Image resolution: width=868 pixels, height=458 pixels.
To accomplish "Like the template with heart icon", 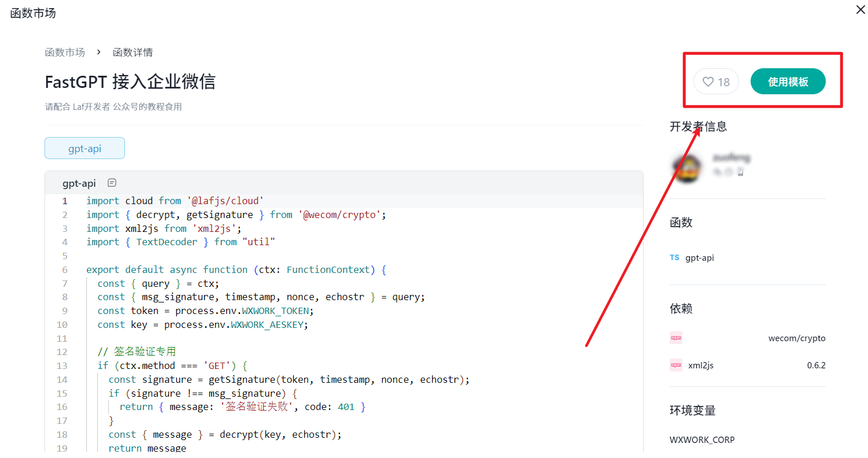I will pyautogui.click(x=708, y=82).
